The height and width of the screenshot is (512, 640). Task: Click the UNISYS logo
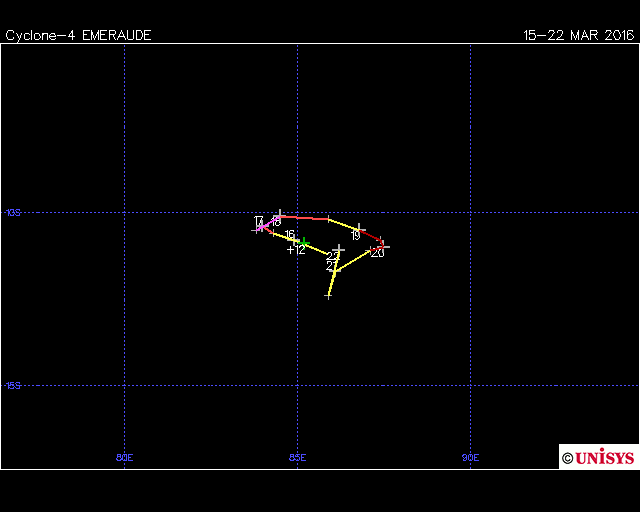(598, 458)
